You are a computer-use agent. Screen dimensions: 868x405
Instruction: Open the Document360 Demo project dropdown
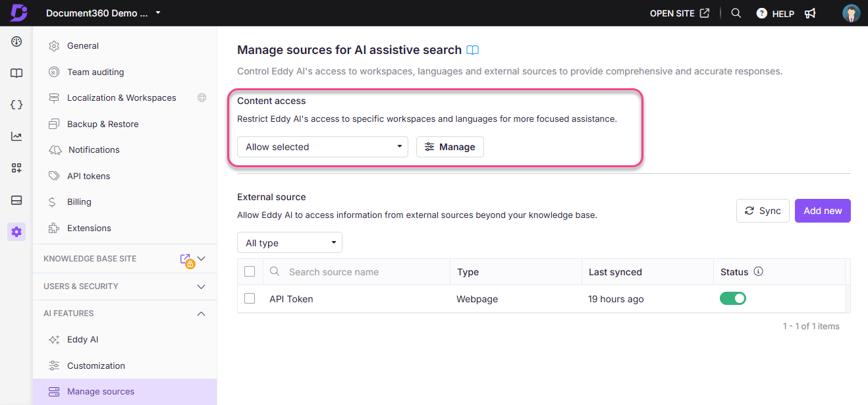click(x=103, y=13)
